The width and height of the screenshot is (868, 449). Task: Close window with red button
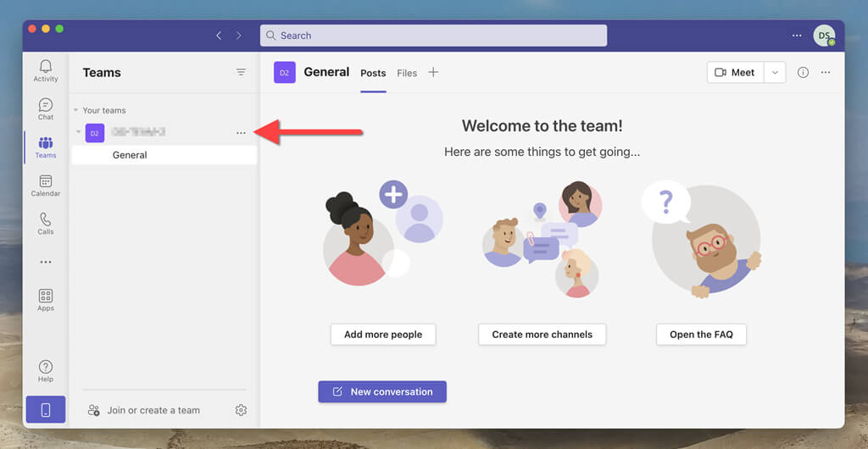[x=31, y=29]
